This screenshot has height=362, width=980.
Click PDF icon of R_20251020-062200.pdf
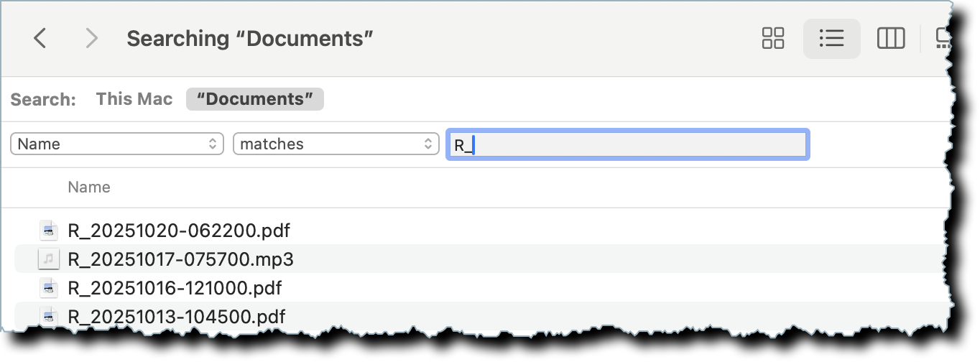pos(48,230)
